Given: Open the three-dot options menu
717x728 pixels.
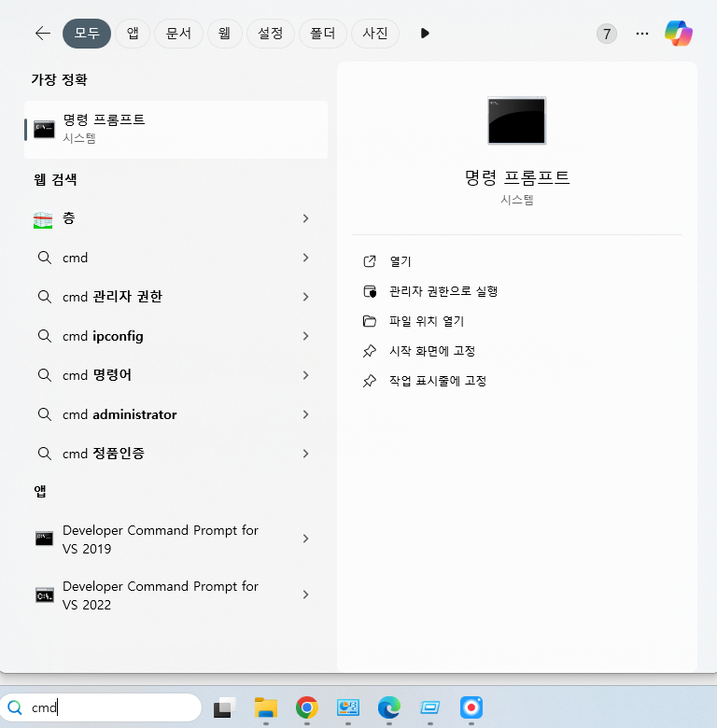Looking at the screenshot, I should [642, 34].
